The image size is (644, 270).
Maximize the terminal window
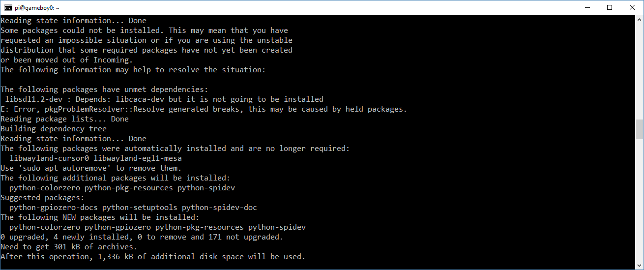[610, 7]
